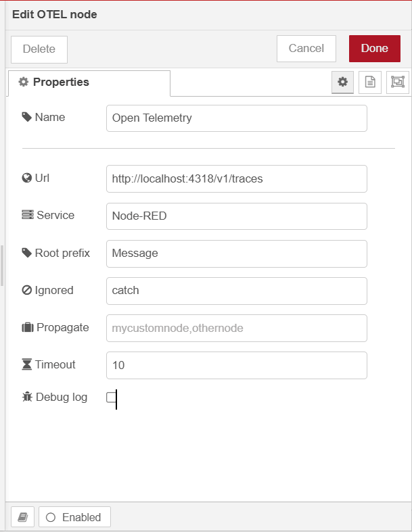Edit the Service field Node-RED

click(236, 216)
